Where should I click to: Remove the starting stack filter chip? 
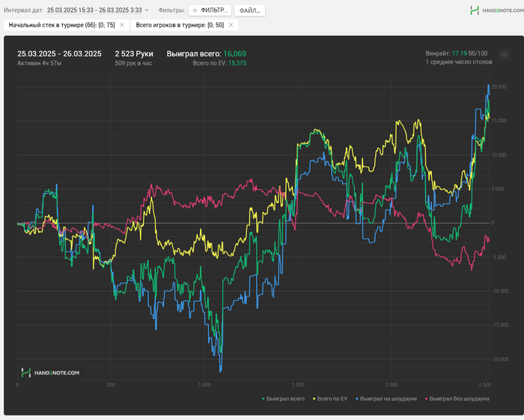(x=122, y=25)
